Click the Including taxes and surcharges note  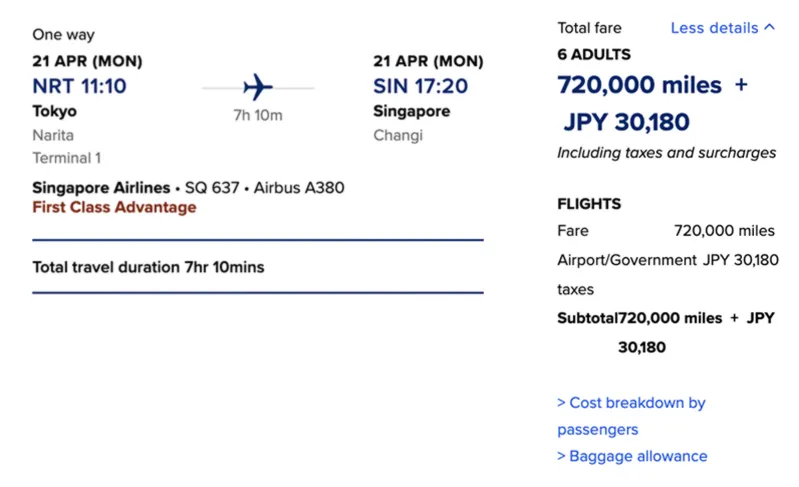pos(666,153)
